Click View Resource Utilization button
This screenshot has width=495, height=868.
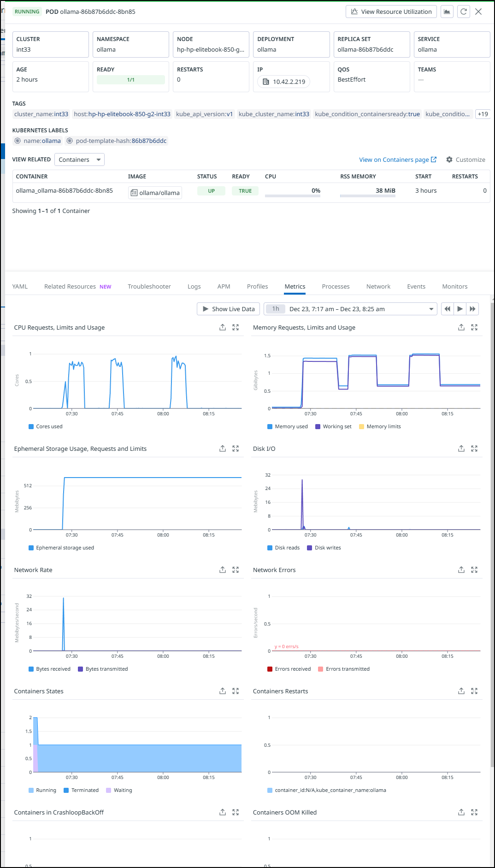click(391, 12)
